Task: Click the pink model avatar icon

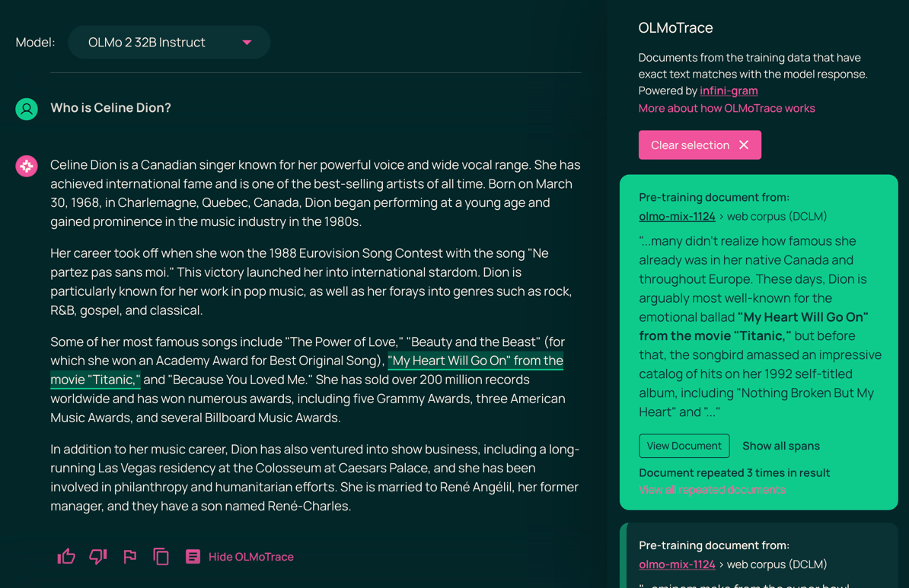Action: coord(27,167)
